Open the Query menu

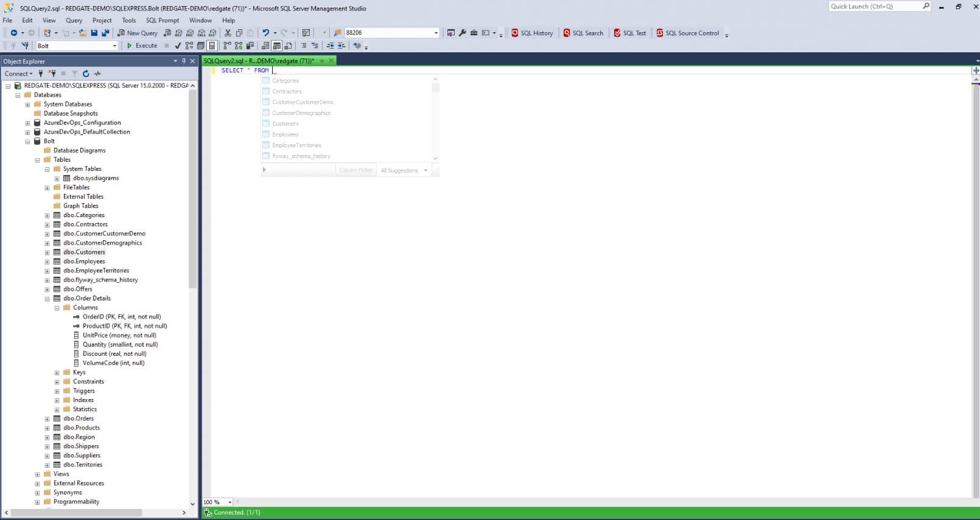(x=74, y=20)
